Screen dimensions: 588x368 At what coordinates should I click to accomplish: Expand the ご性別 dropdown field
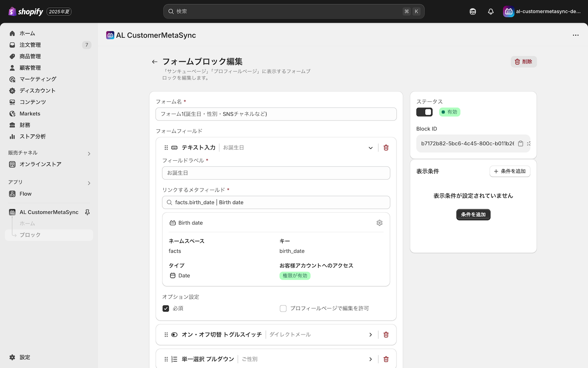(x=371, y=359)
